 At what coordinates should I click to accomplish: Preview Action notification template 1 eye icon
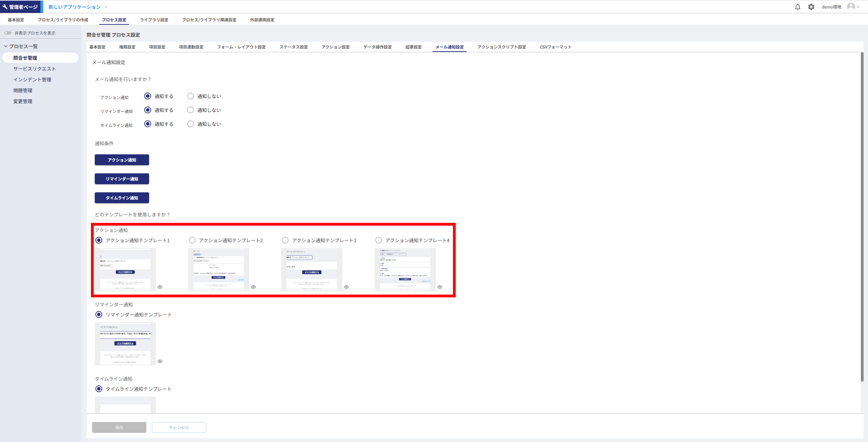click(160, 287)
